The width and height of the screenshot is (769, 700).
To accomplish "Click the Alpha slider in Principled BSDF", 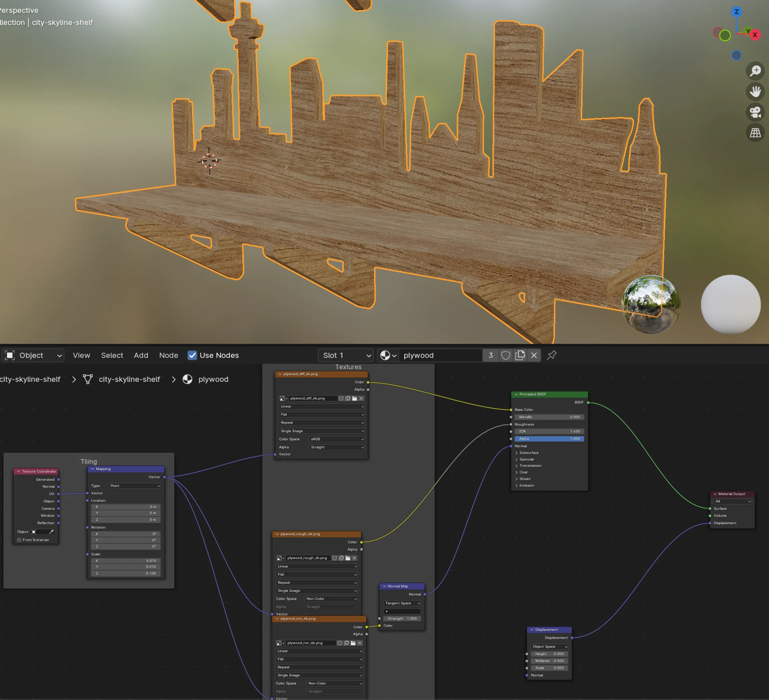I will (x=549, y=439).
